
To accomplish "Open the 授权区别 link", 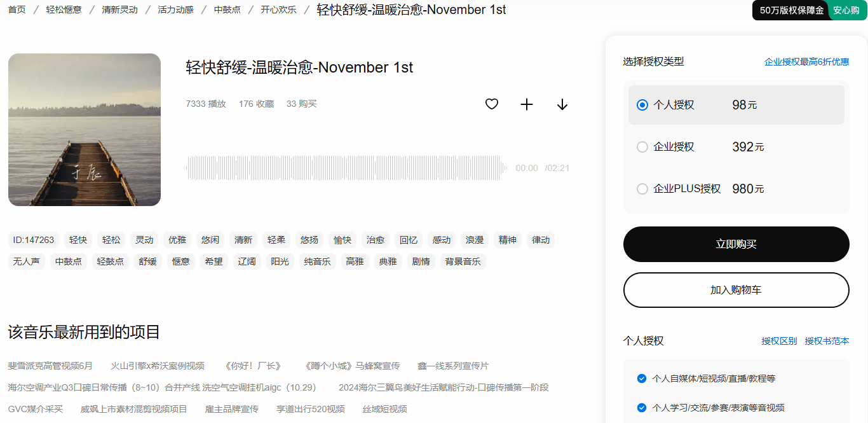I will (779, 341).
